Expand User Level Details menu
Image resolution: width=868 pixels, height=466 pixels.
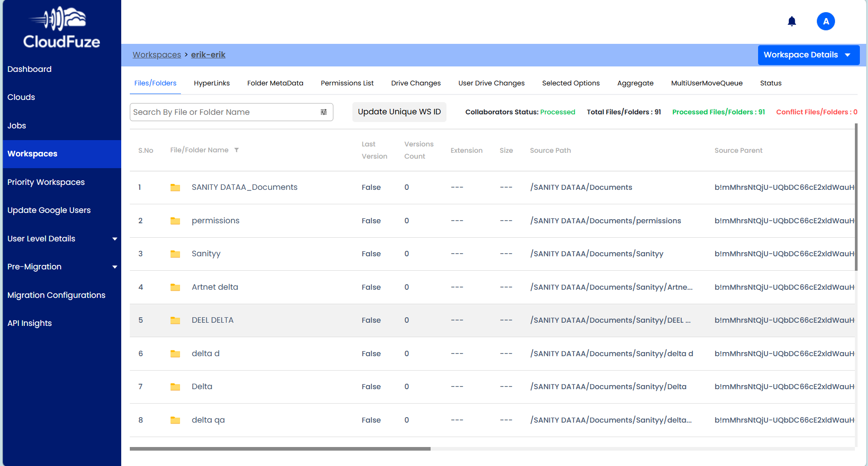(x=115, y=239)
